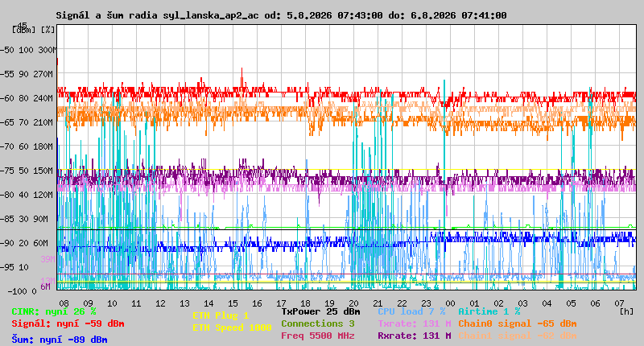Click the '-80 40 120M' y-axis label

27,195
